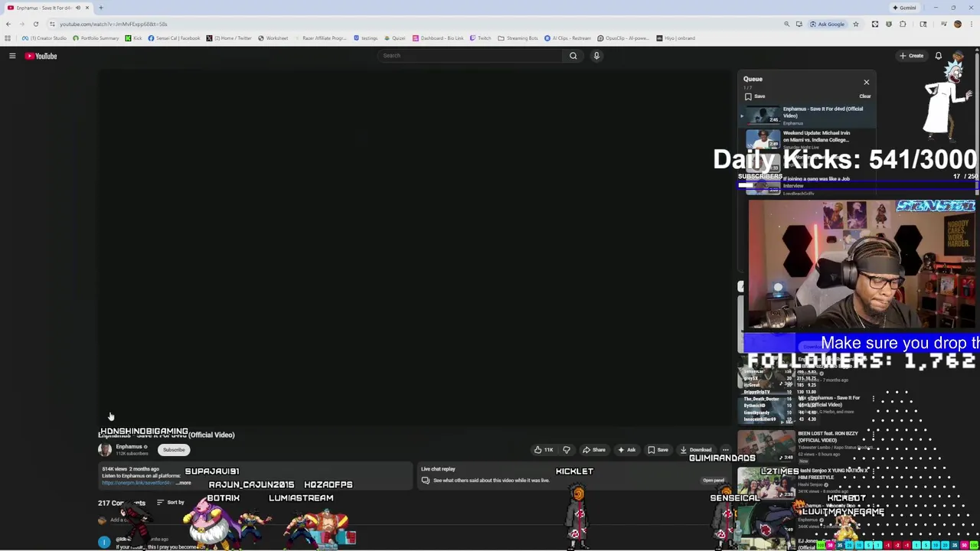Click the browser address bar URL
Viewport: 980px width, 551px height.
[113, 24]
